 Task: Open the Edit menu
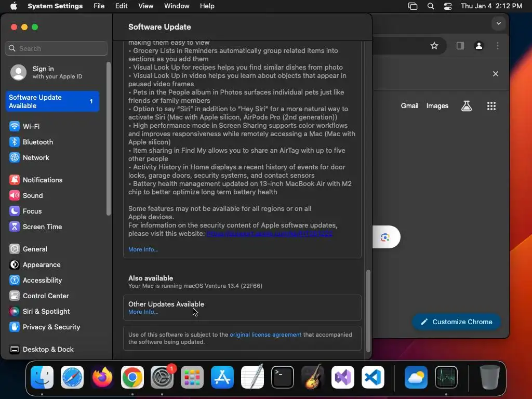coord(121,6)
